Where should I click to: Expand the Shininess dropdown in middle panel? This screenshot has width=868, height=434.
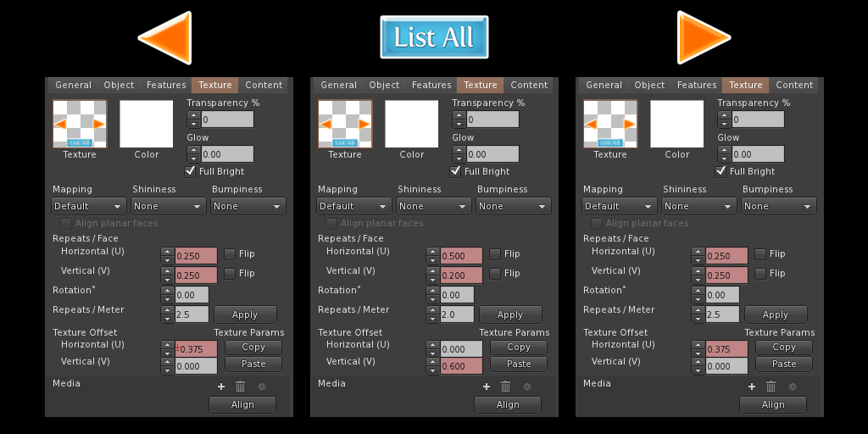coord(433,206)
